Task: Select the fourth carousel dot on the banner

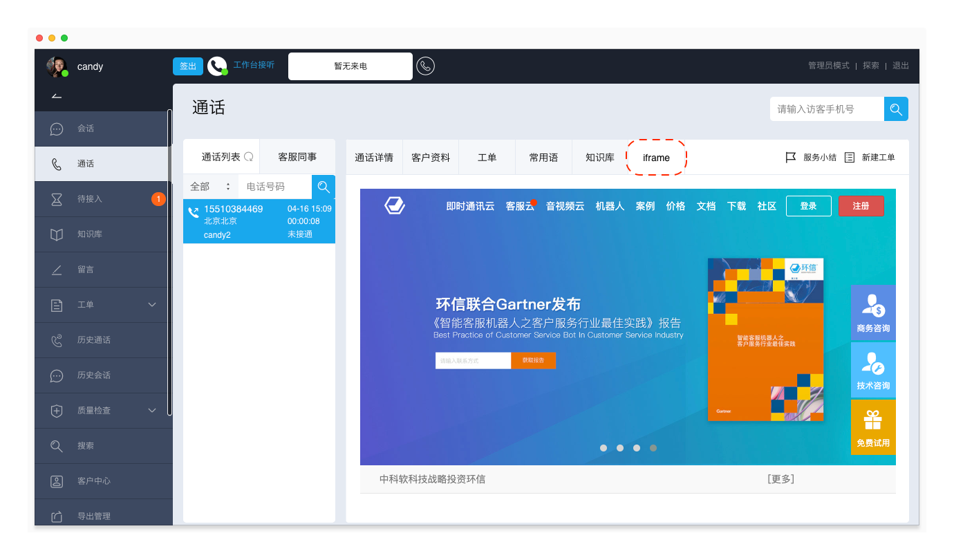Action: pyautogui.click(x=653, y=448)
